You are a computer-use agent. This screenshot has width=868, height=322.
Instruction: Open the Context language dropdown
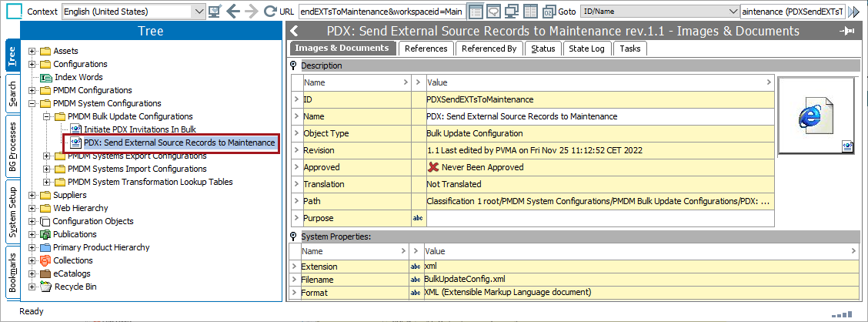(x=199, y=12)
